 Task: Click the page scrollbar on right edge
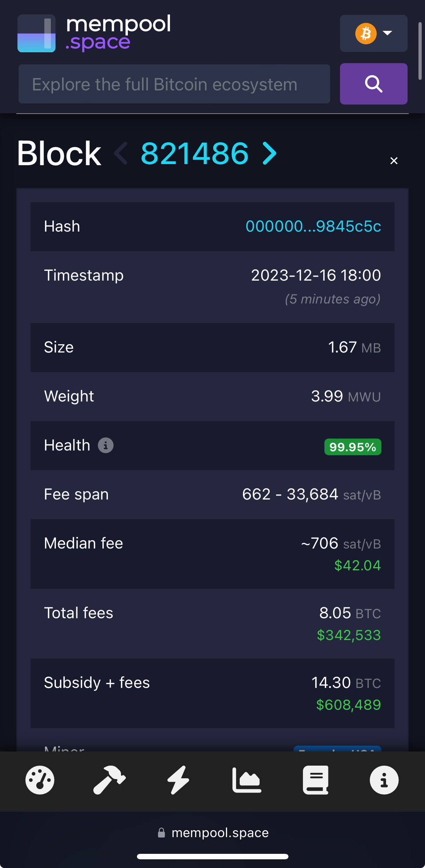coord(420,51)
